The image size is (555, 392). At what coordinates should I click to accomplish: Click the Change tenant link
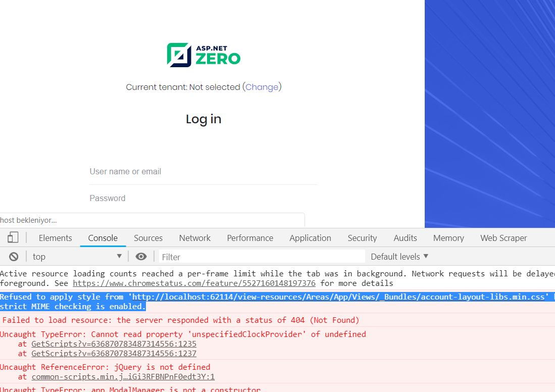[x=262, y=87]
